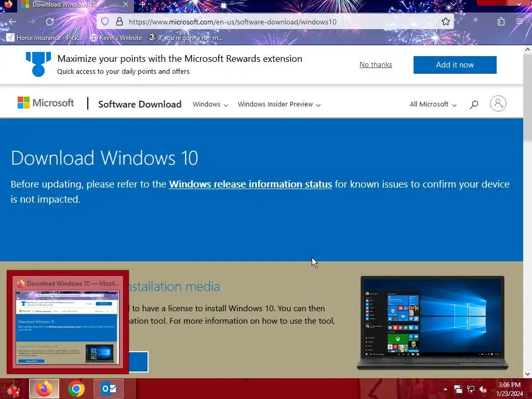The width and height of the screenshot is (532, 399).
Task: Select the Download Windows 10 tab
Action: [75, 5]
